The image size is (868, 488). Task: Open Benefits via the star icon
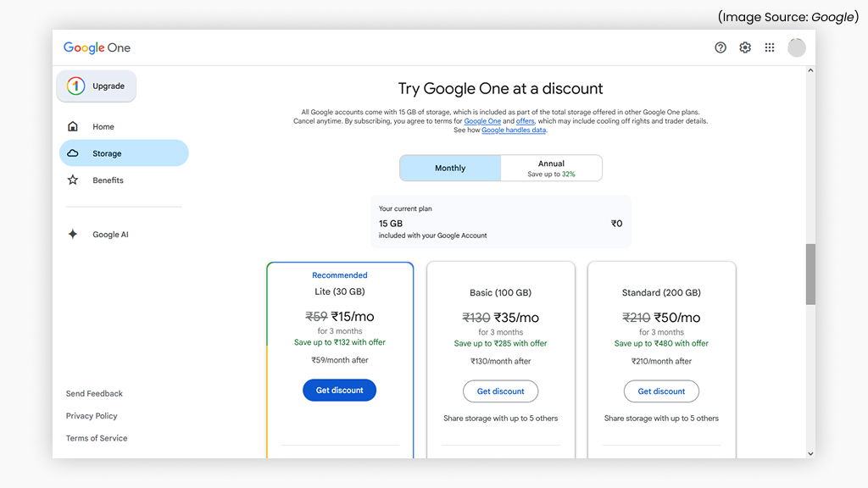tap(73, 180)
